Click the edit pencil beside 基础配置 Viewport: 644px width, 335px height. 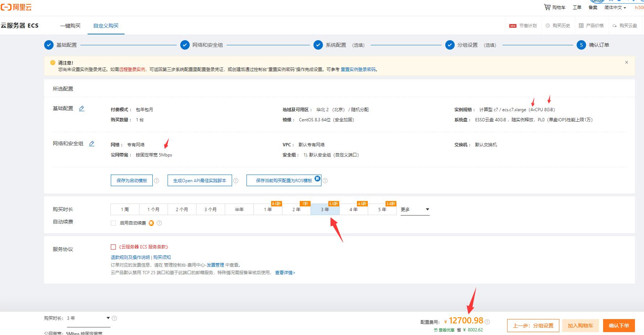82,108
